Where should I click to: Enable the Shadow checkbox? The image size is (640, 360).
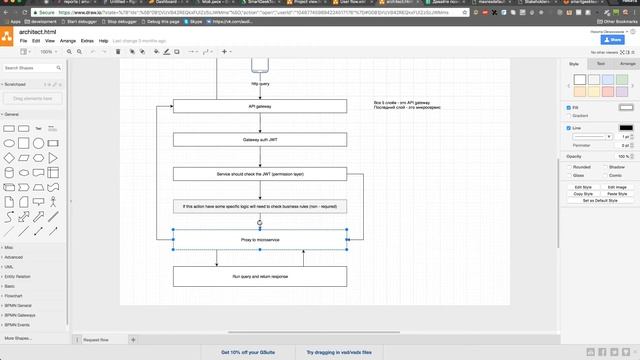605,167
